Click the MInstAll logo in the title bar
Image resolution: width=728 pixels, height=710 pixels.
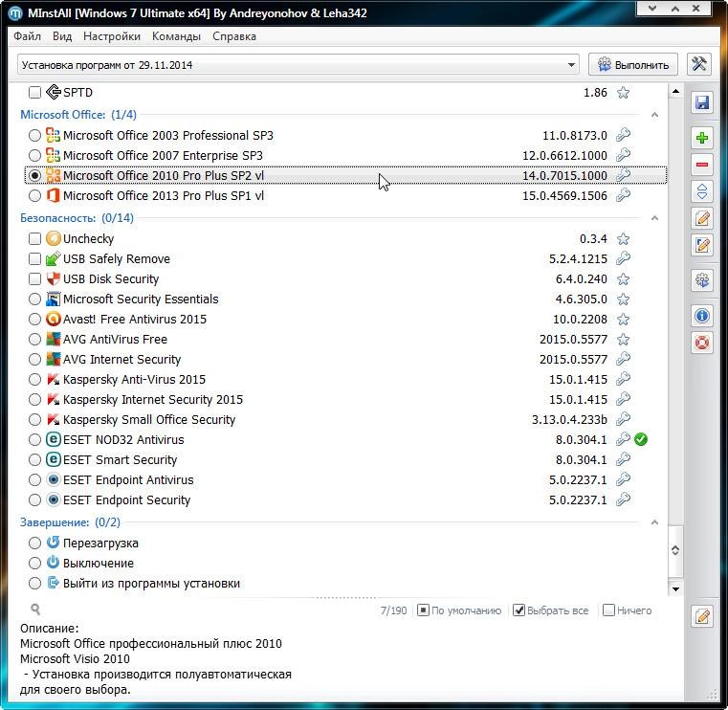[x=15, y=13]
